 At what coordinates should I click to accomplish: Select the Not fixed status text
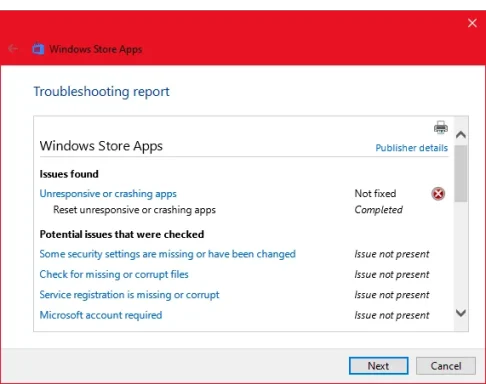375,193
